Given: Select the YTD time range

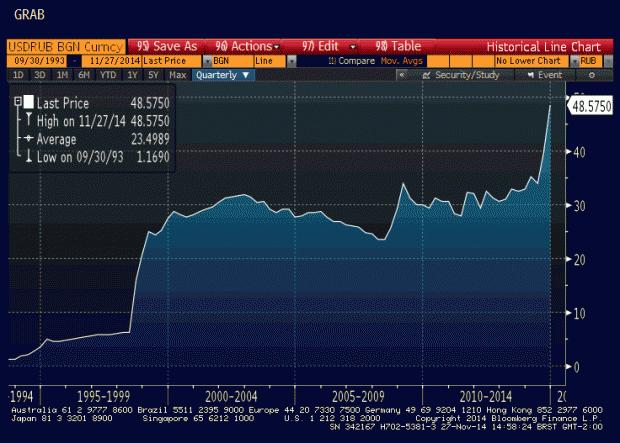Looking at the screenshot, I should [x=108, y=75].
